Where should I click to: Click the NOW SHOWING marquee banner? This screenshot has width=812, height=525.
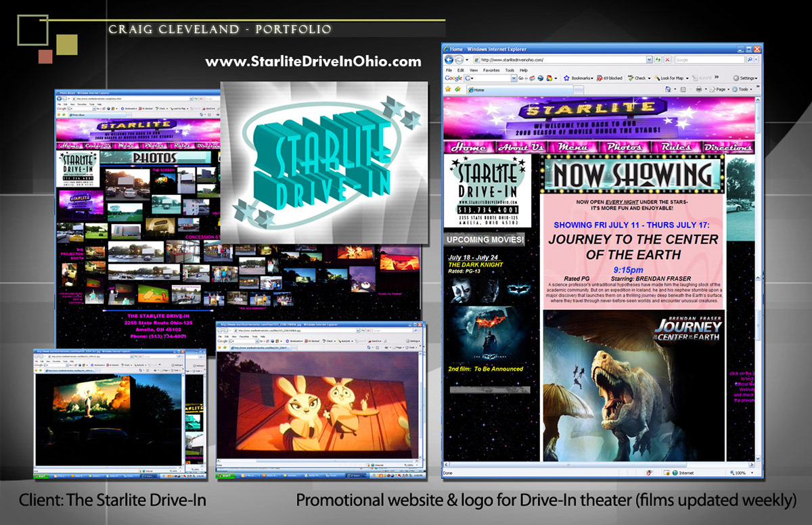(x=633, y=175)
